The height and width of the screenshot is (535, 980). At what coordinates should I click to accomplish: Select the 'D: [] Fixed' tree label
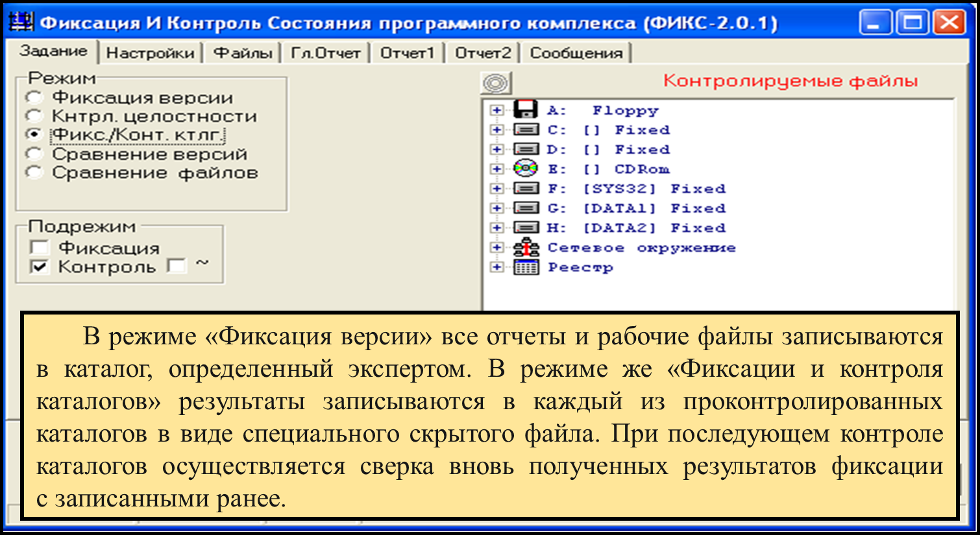pyautogui.click(x=608, y=149)
